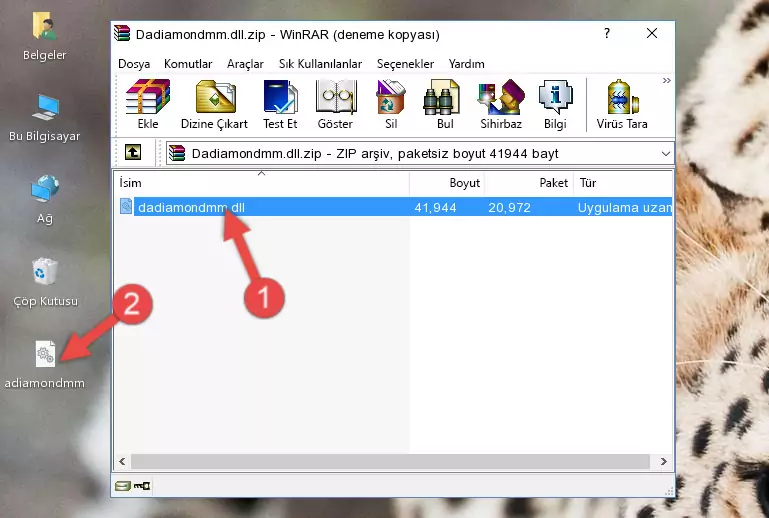Viewport: 769px width, 518px height.
Task: Open the Seçenekler menu
Action: pos(405,64)
